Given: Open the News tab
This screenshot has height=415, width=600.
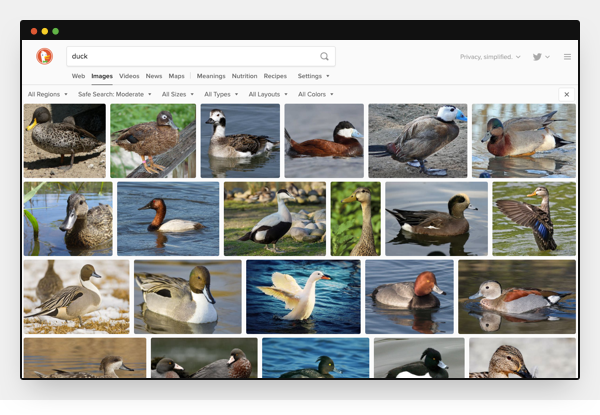Looking at the screenshot, I should coord(154,76).
